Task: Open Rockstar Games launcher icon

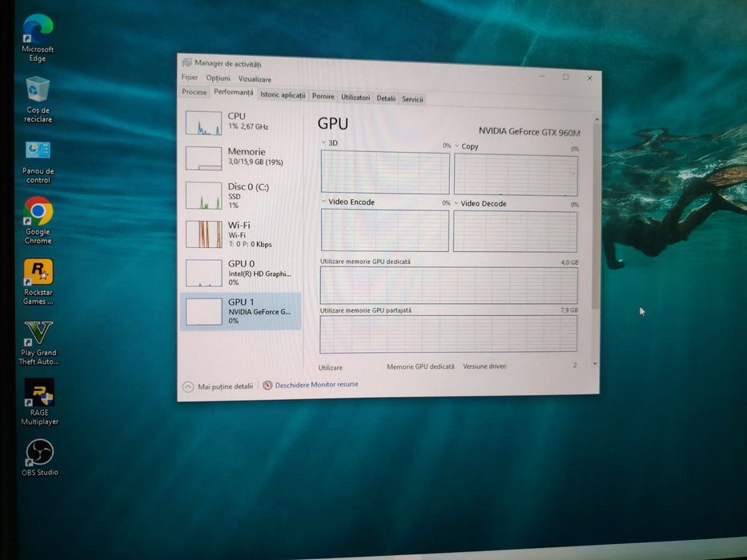Action: (38, 282)
